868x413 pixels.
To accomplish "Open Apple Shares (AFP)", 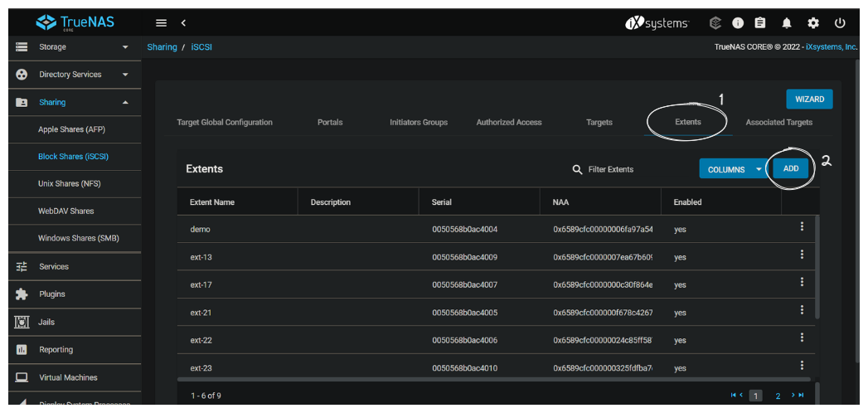I will pyautogui.click(x=71, y=129).
